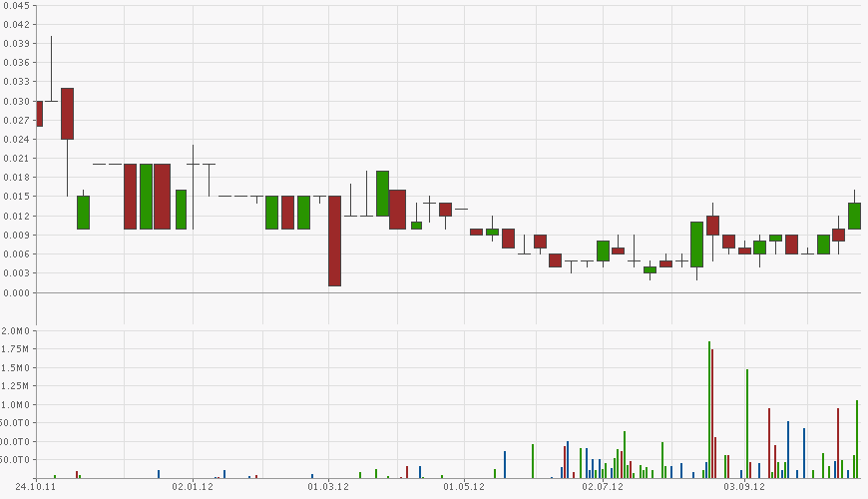Click the 24.10.11 date label
The width and height of the screenshot is (868, 499).
click(35, 487)
